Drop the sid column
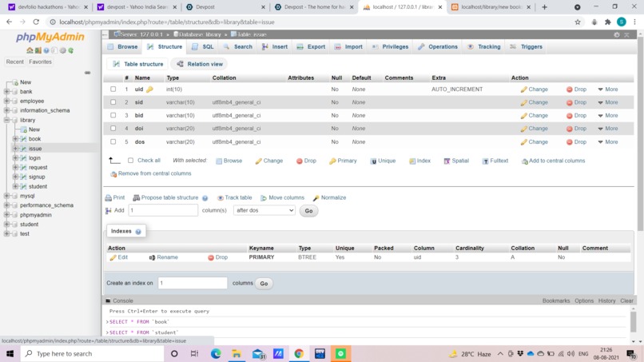 click(x=576, y=102)
